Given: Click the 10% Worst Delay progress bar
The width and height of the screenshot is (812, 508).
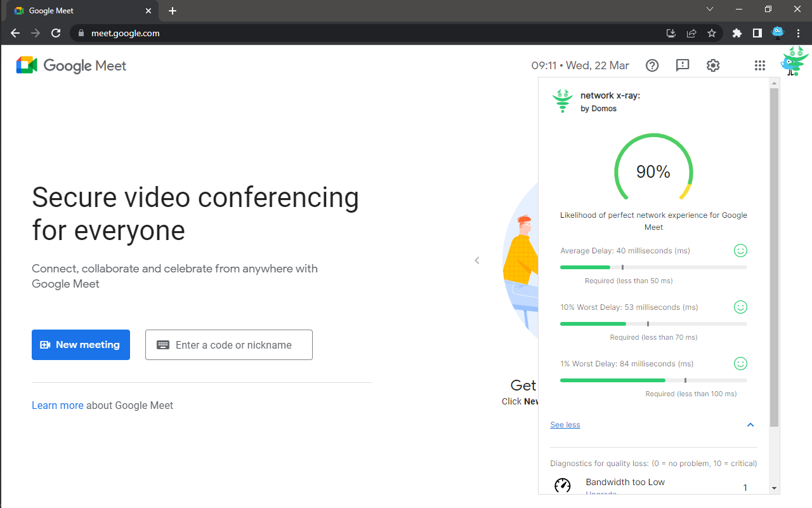Looking at the screenshot, I should (653, 324).
